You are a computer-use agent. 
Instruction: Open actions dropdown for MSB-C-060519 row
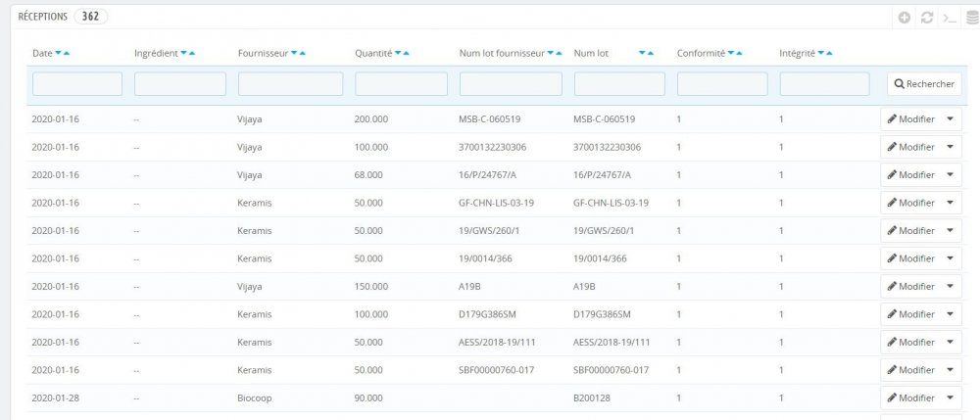click(950, 119)
